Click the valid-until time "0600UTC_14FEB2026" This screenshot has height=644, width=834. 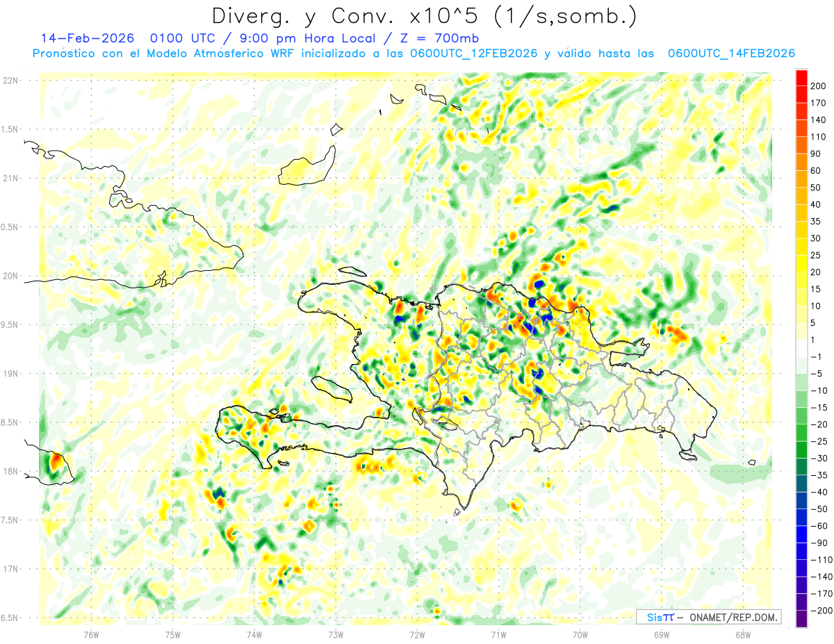point(731,53)
